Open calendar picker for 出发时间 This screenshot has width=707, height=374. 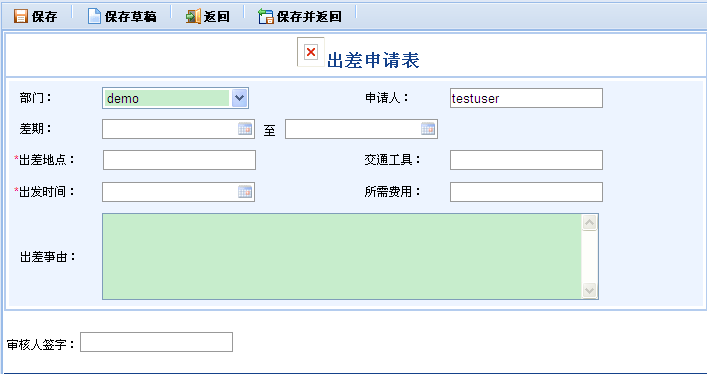click(x=245, y=192)
